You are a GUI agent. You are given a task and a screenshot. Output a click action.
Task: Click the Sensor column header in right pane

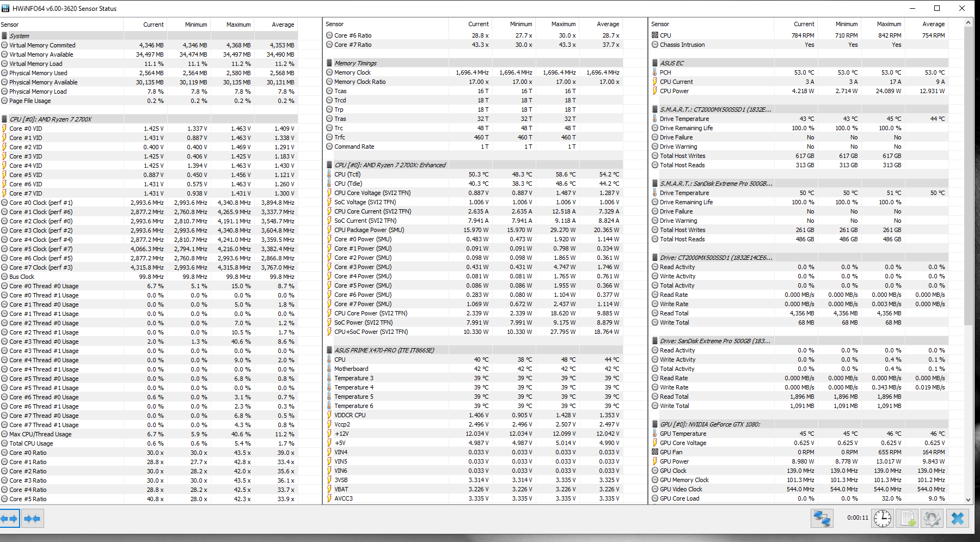[712, 24]
